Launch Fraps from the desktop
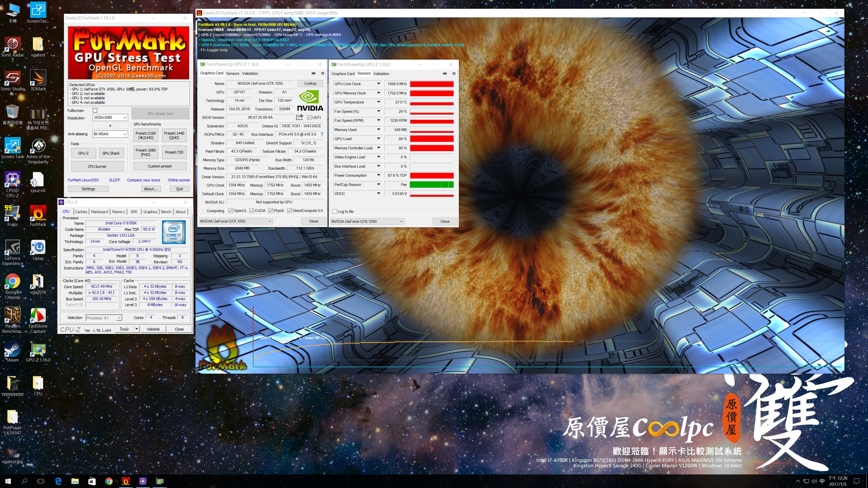This screenshot has height=488, width=868. click(12, 216)
